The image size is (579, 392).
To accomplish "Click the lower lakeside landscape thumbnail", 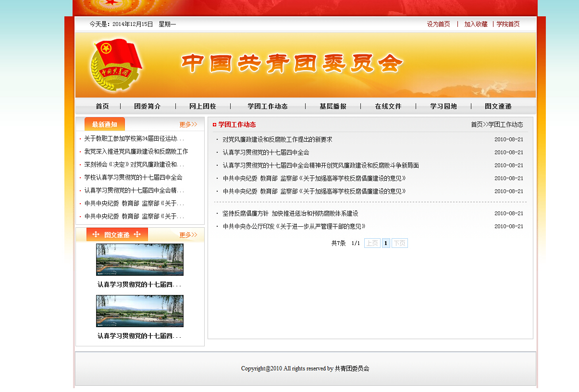I will click(x=140, y=311).
